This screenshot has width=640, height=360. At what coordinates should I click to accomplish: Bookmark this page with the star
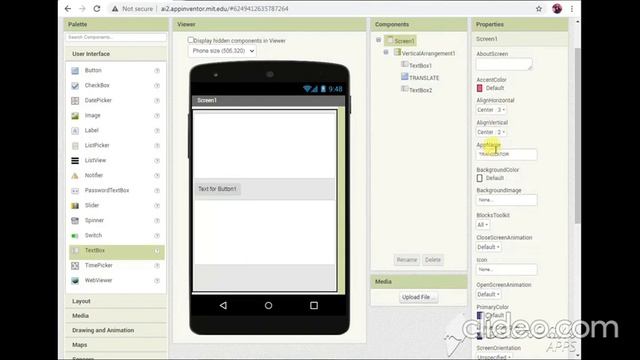coord(539,9)
